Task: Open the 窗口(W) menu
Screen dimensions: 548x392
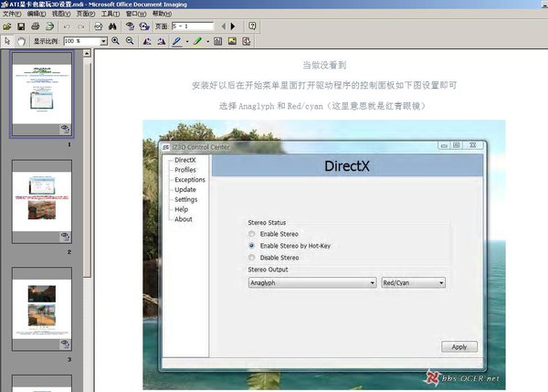Action: [136, 14]
